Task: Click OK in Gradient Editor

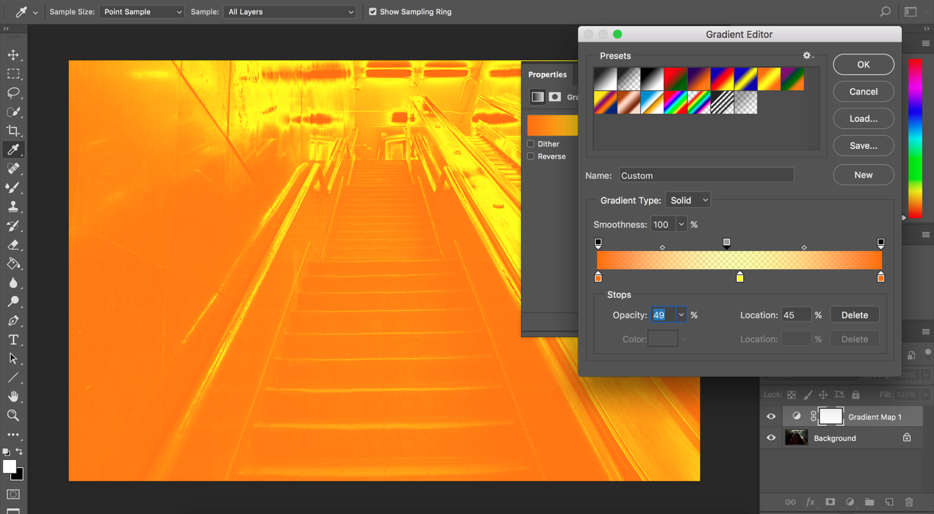Action: pos(863,65)
